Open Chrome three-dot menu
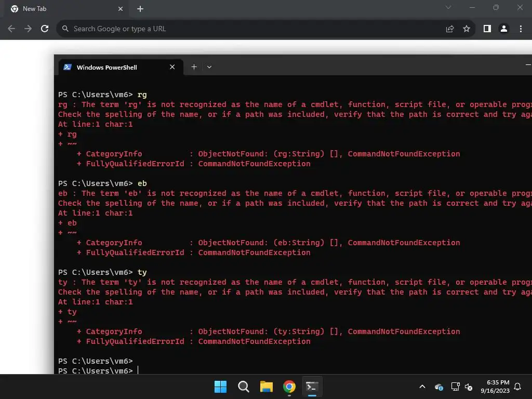Viewport: 532px width, 399px height. pos(521,29)
